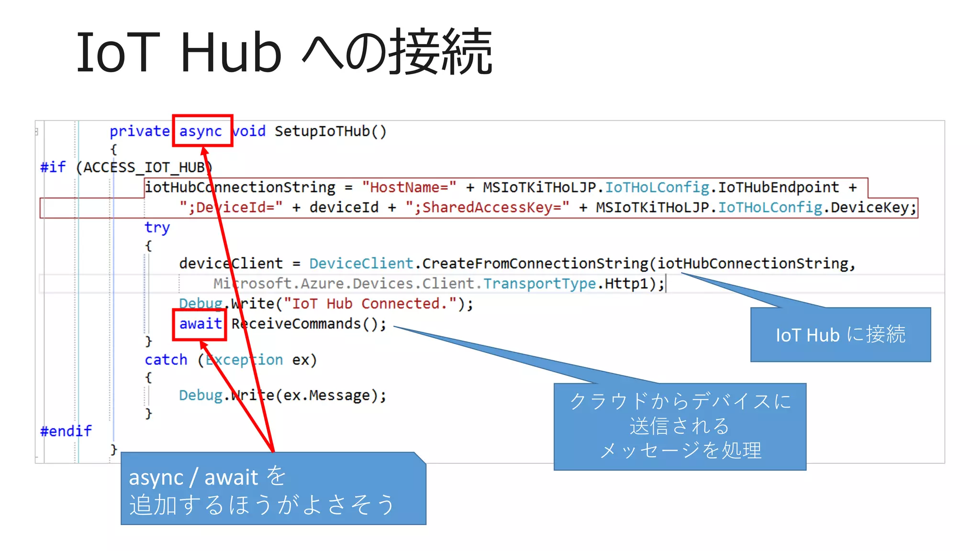Click the "Http1" enum value
980x551 pixels.
(626, 284)
